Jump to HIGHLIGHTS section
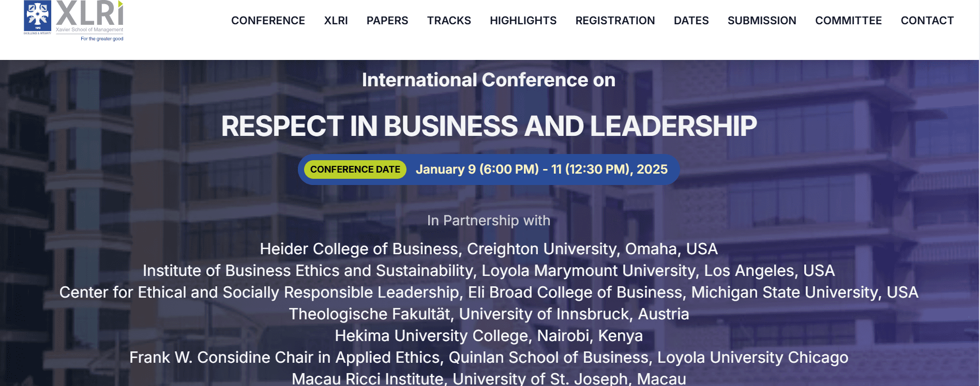The image size is (980, 386). [523, 21]
